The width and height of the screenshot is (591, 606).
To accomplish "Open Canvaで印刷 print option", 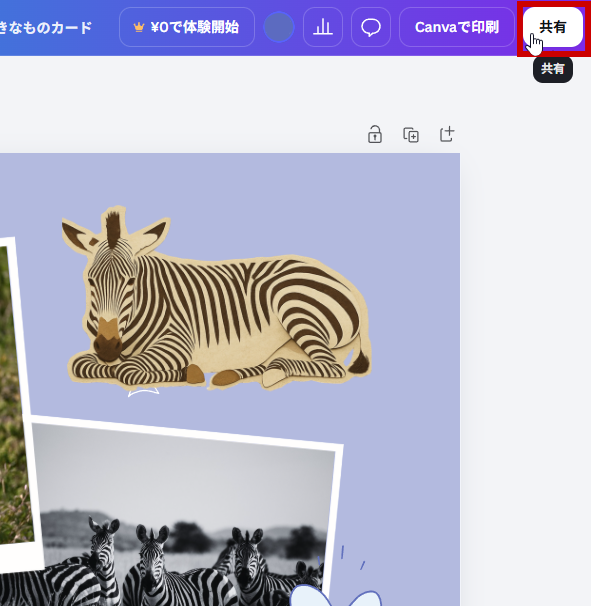I will 456,27.
